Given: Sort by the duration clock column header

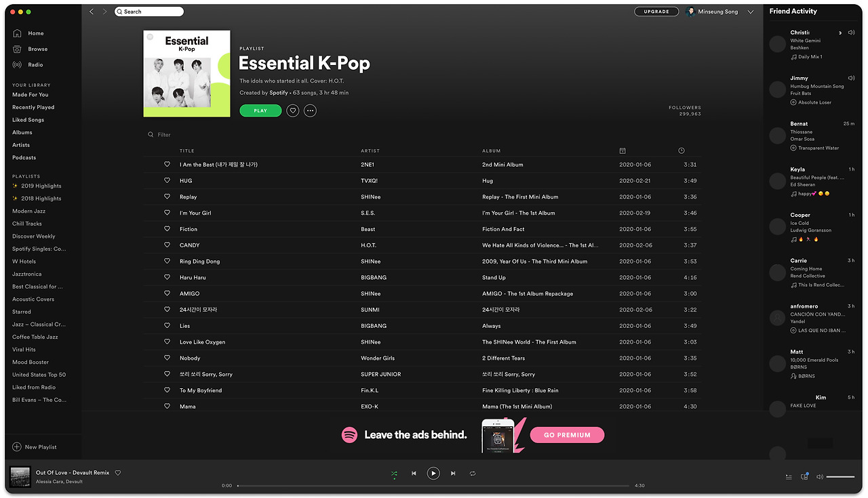Looking at the screenshot, I should pos(682,150).
